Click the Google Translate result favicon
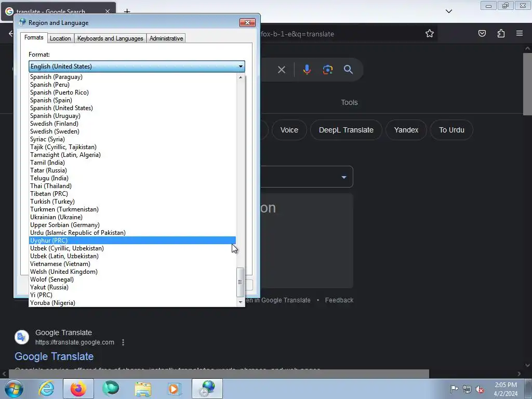This screenshot has height=399, width=532. pyautogui.click(x=22, y=337)
